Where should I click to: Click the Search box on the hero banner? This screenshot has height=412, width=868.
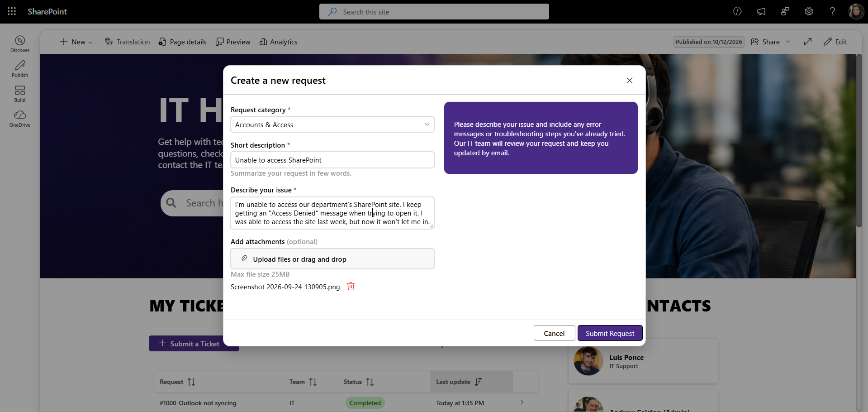pos(193,203)
